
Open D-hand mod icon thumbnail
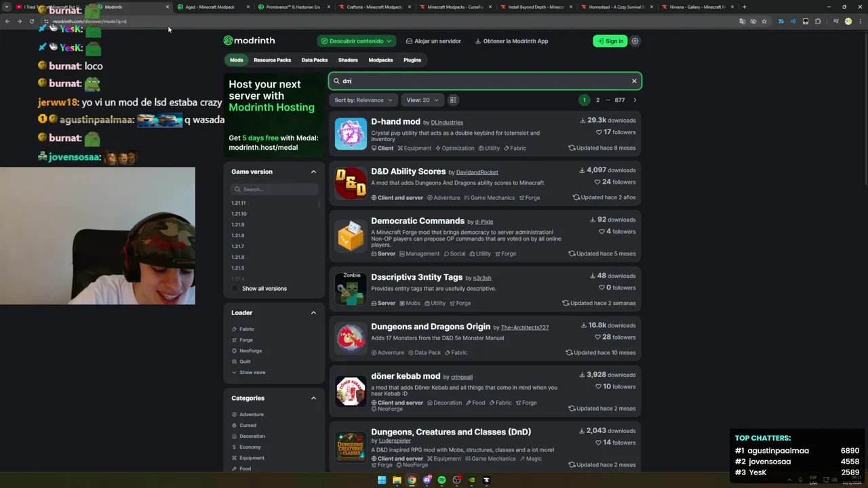(x=351, y=134)
